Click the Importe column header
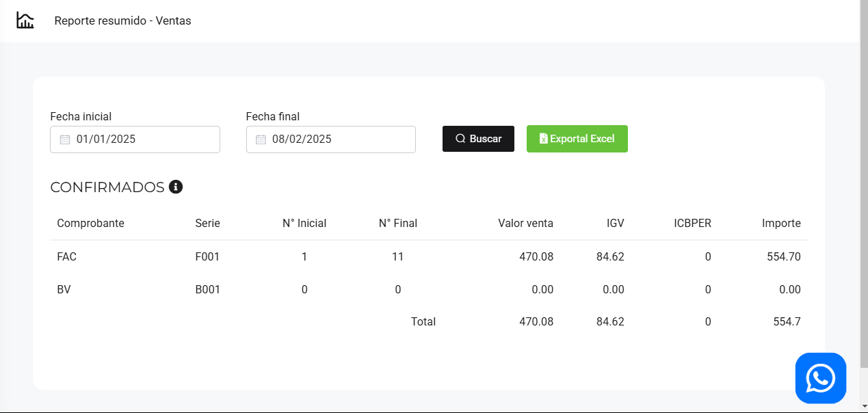Viewport: 868px width, 413px height. [x=781, y=223]
